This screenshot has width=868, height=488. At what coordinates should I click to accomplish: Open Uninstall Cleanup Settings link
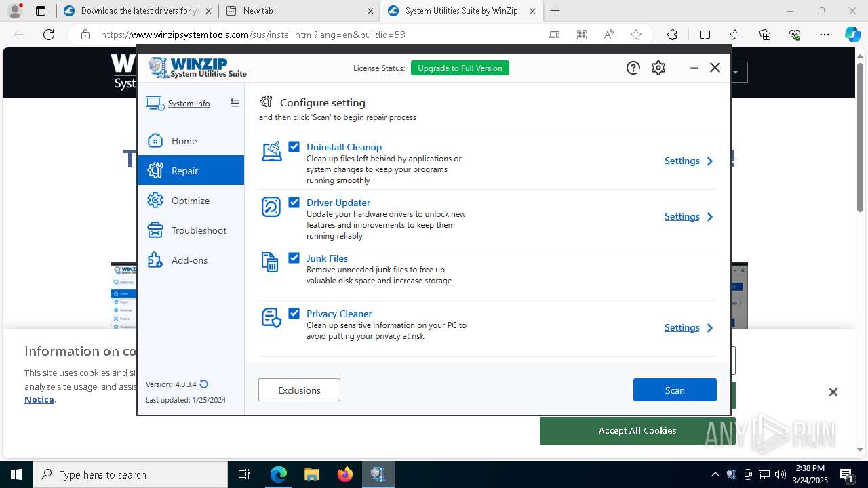(682, 161)
